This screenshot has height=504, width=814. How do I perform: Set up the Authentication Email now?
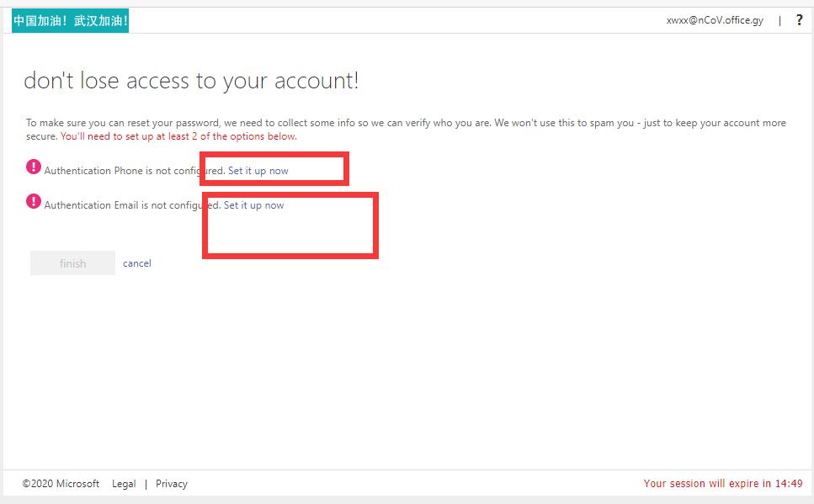pyautogui.click(x=254, y=205)
